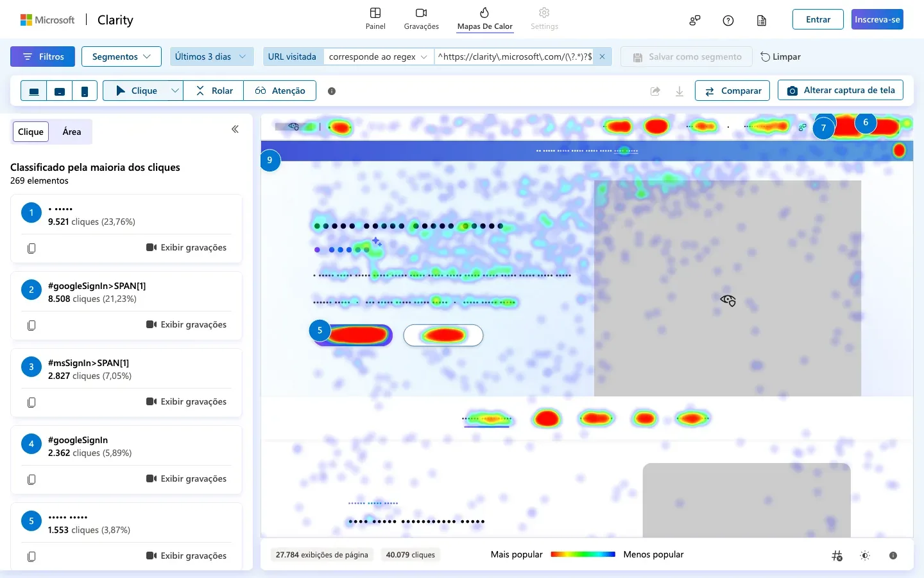The width and height of the screenshot is (924, 578).
Task: Copy the selector for #googleSignIn>SPAN[1]
Action: coord(31,325)
